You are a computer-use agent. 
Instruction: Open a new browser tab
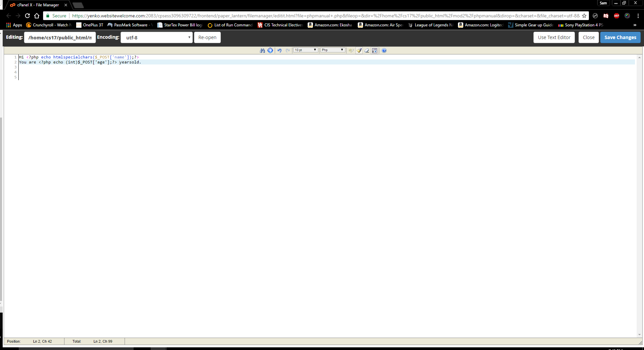(78, 5)
